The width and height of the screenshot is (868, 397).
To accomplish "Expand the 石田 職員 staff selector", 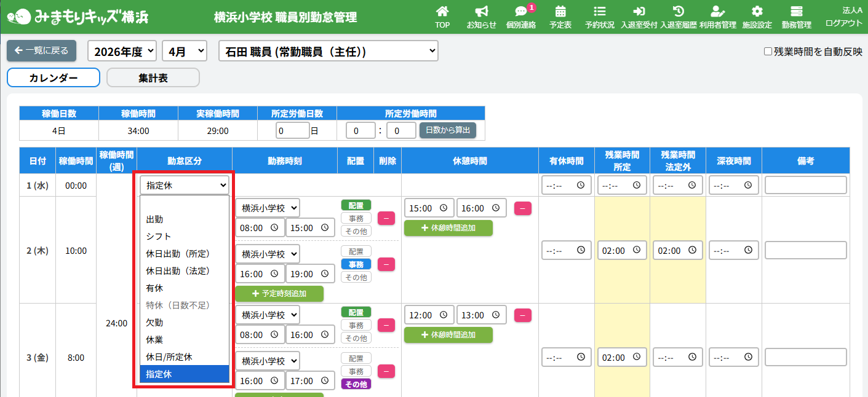I will (328, 52).
